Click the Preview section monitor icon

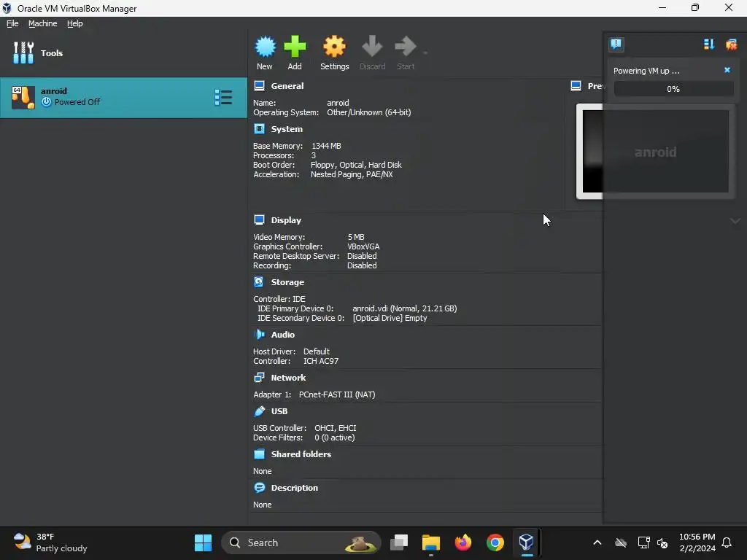tap(576, 86)
